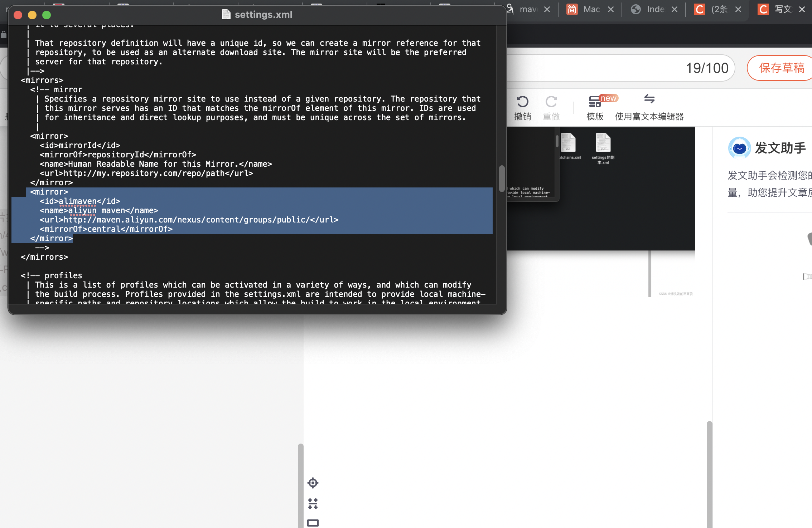Click the 'http://my.repository.com/repo/path' URL line

coord(146,173)
